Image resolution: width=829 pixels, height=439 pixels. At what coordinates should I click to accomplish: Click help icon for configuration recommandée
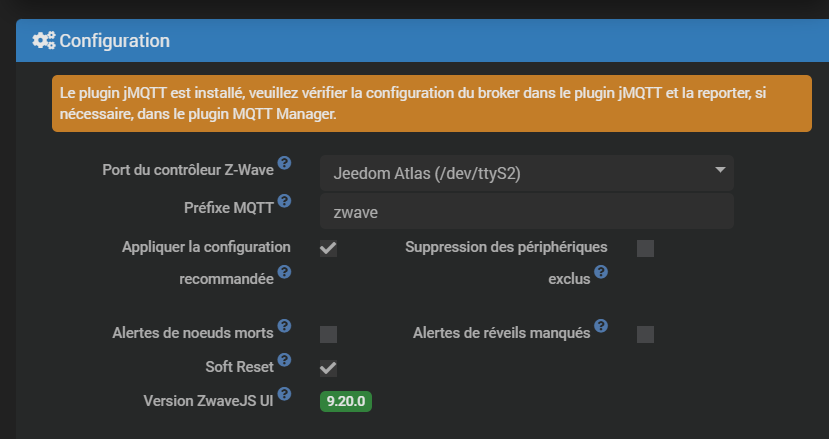pos(284,272)
